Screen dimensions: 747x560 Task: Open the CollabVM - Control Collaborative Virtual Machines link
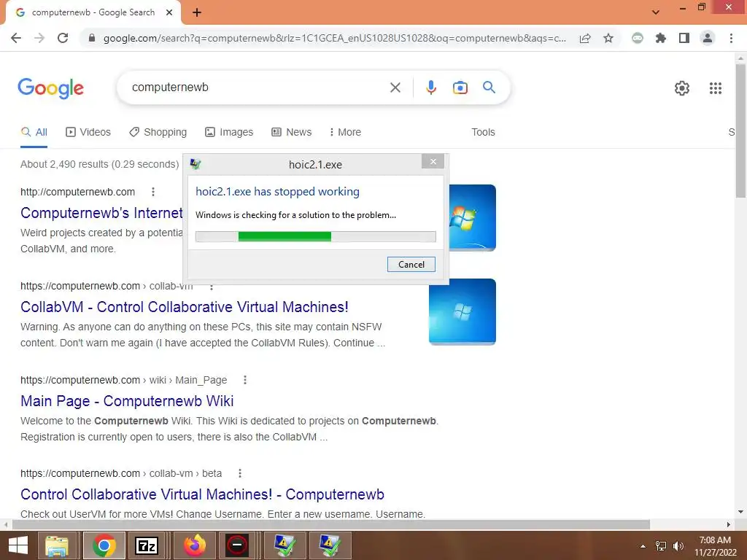[185, 307]
